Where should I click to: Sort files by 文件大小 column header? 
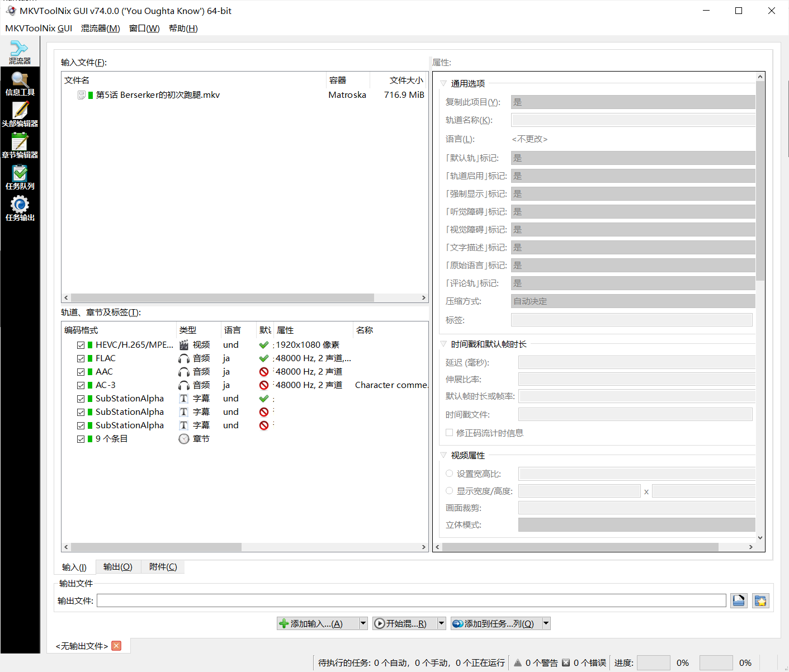point(399,81)
